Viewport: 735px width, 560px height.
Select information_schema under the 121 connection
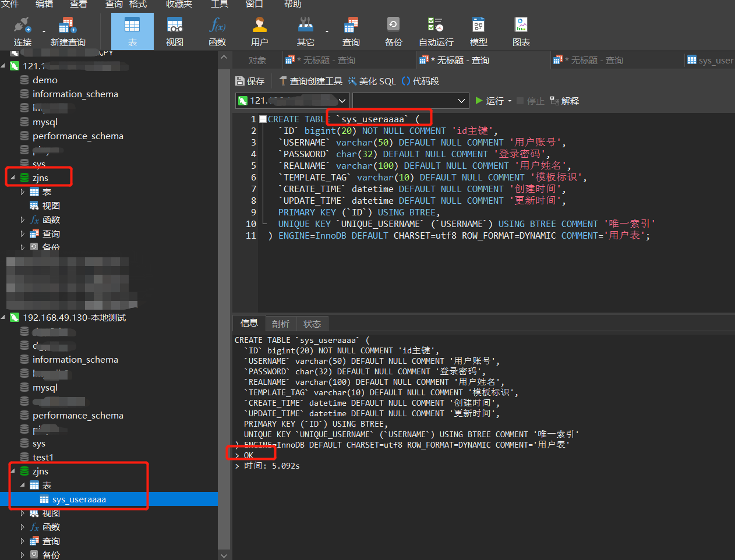75,94
